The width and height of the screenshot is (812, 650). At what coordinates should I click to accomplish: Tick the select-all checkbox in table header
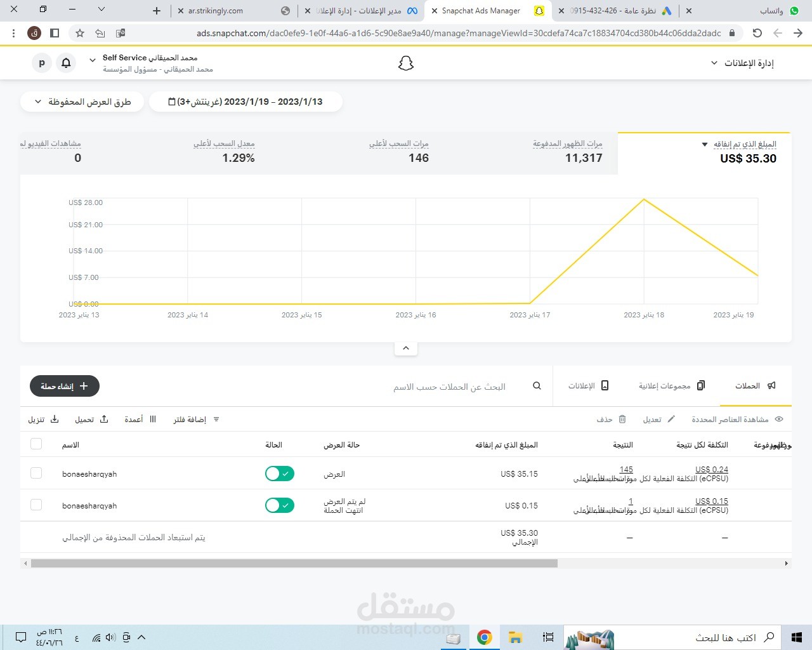click(x=36, y=444)
